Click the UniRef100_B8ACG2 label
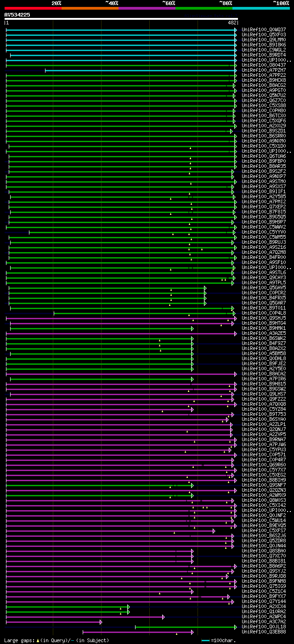 pyautogui.click(x=264, y=85)
